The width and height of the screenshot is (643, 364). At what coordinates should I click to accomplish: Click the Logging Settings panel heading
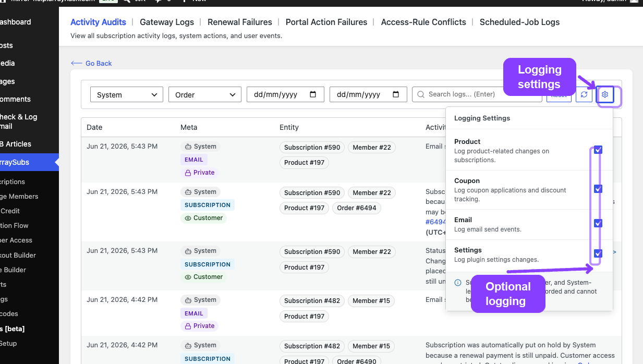(482, 118)
